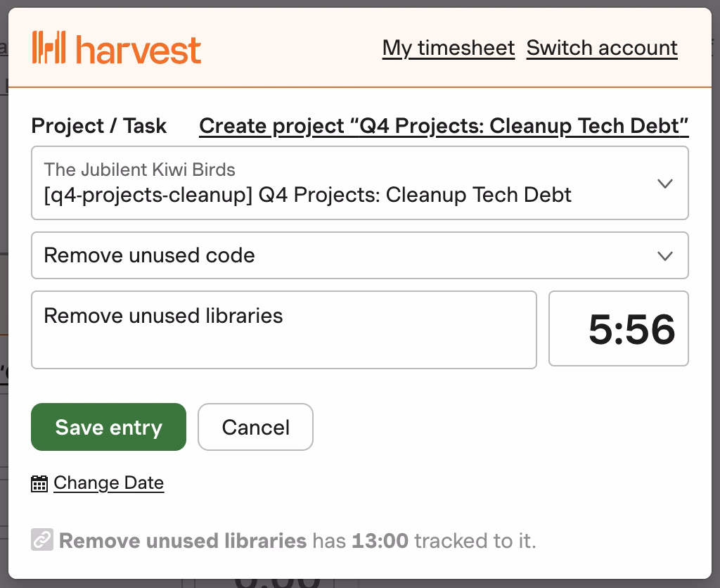Expand the project selector chevron arrow
The height and width of the screenshot is (588, 720).
[x=664, y=184]
